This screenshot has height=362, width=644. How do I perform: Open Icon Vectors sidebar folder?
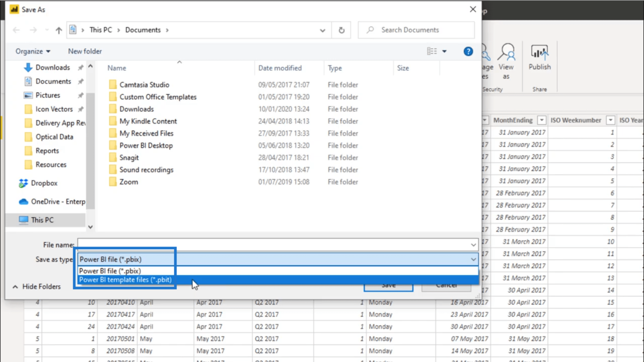coord(54,109)
